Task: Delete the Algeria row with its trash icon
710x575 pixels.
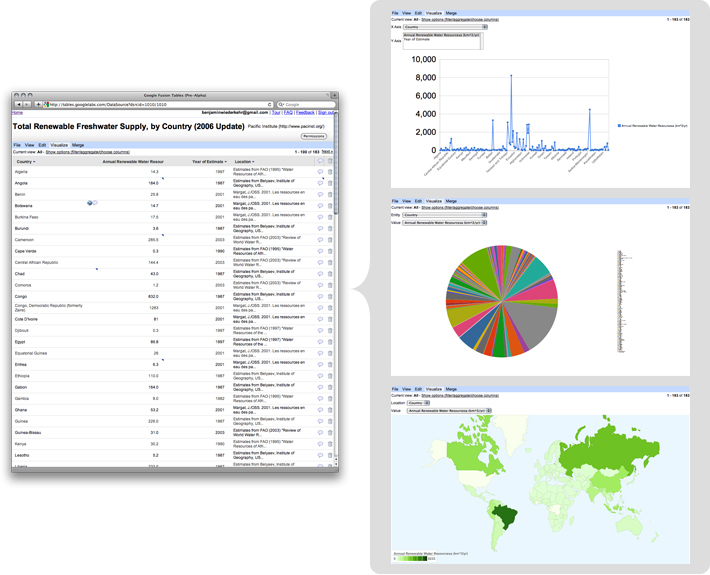Action: pyautogui.click(x=330, y=172)
